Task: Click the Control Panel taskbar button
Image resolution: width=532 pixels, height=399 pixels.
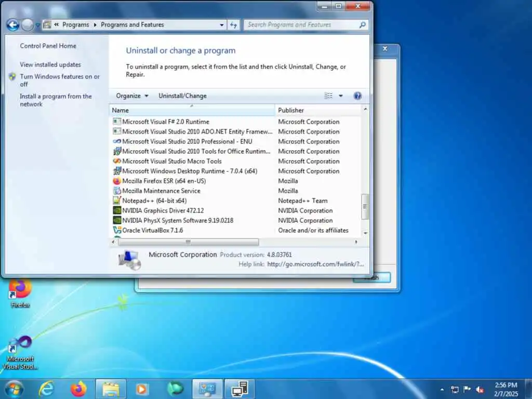Action: (x=207, y=389)
